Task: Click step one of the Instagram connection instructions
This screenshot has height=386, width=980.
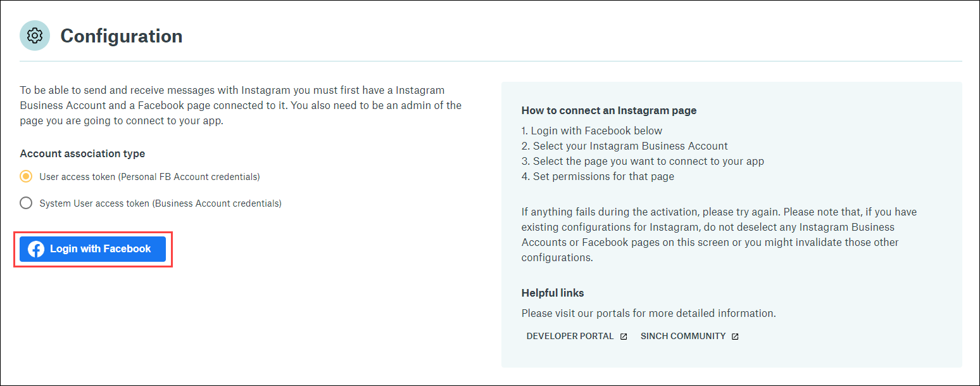Action: pyautogui.click(x=591, y=131)
